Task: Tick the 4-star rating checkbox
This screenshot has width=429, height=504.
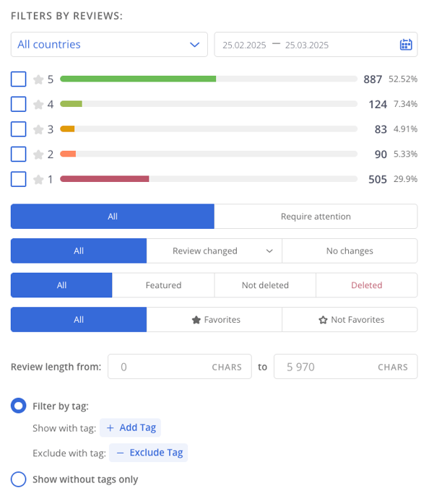Action: 18,104
